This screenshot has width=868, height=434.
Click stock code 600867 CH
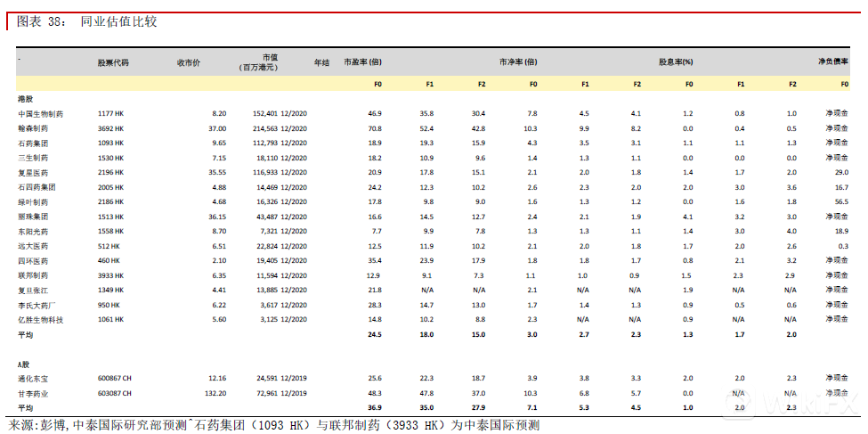coord(115,379)
